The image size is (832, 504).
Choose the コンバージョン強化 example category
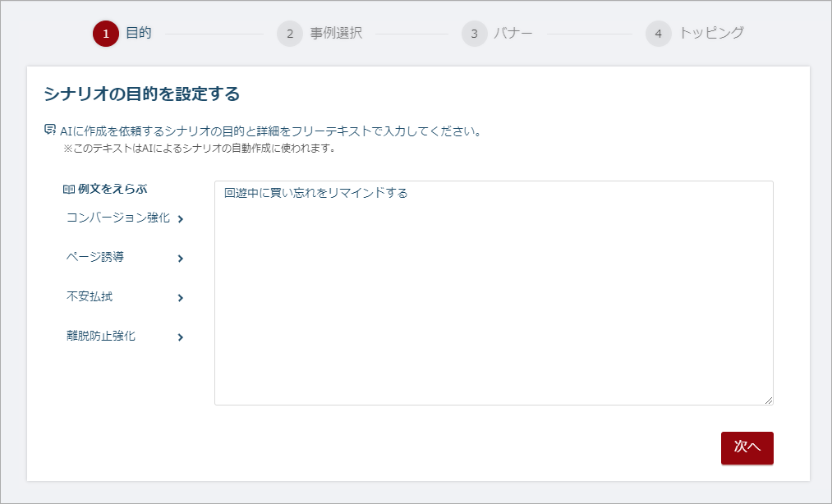[x=117, y=218]
